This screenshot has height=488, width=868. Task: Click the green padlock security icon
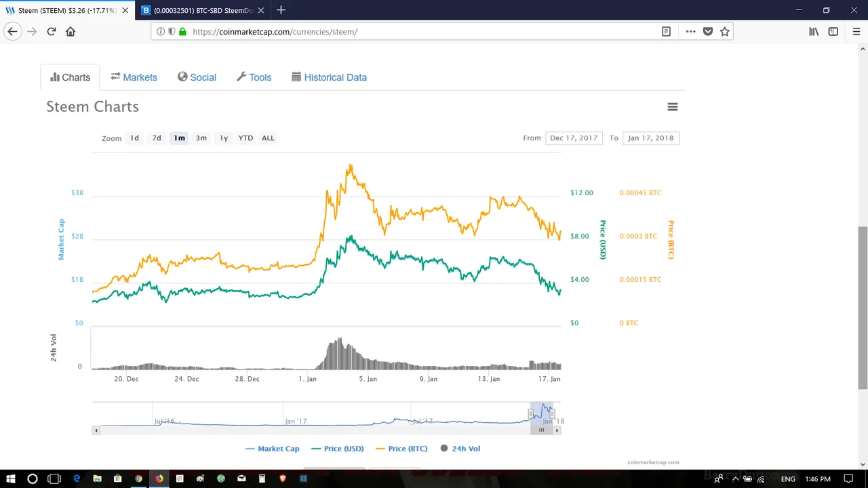[x=182, y=31]
